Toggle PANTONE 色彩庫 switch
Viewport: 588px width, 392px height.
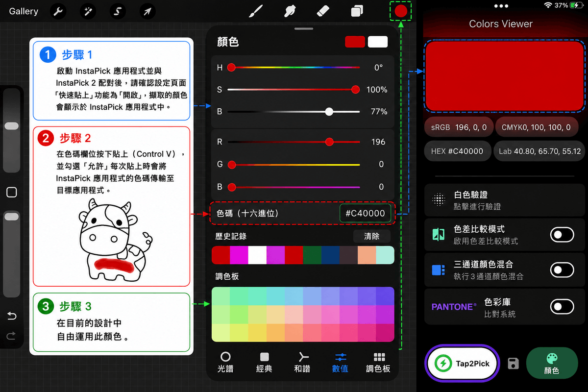pyautogui.click(x=562, y=307)
